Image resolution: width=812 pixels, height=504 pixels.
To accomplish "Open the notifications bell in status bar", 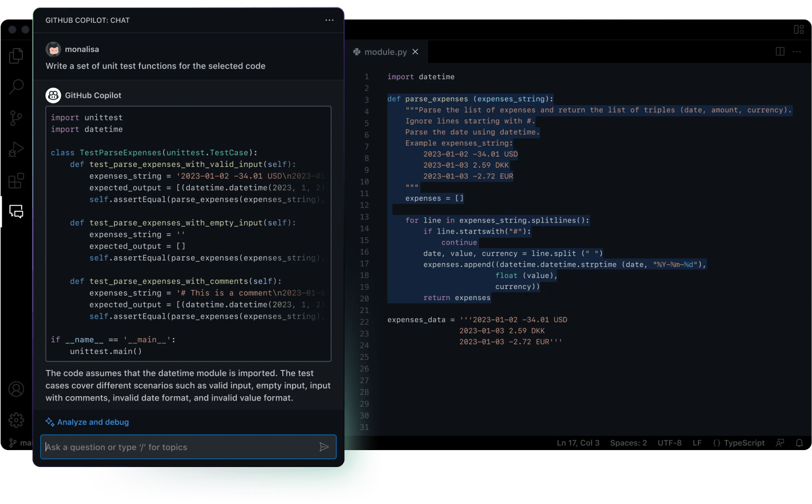I will pyautogui.click(x=799, y=443).
